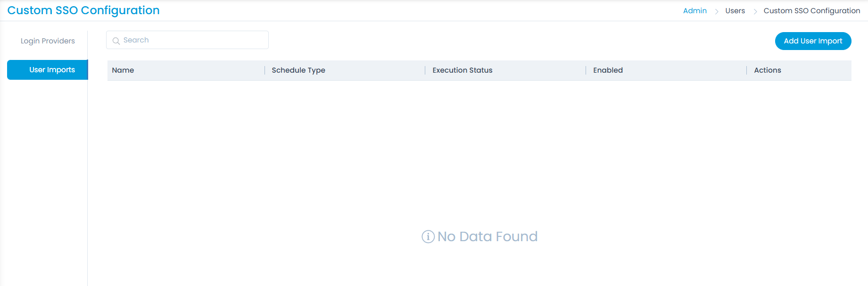The image size is (868, 286).
Task: Click the info icon beside No Data Found
Action: 428,236
